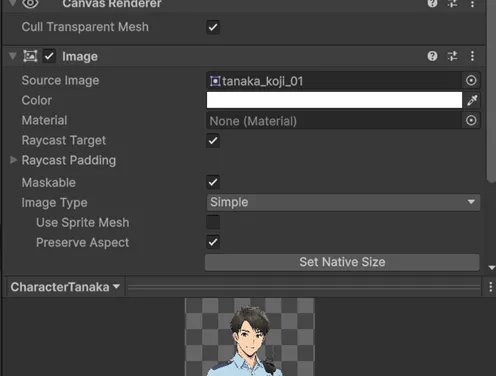496x376 pixels.
Task: Click the Set Native Size button
Action: pos(342,262)
